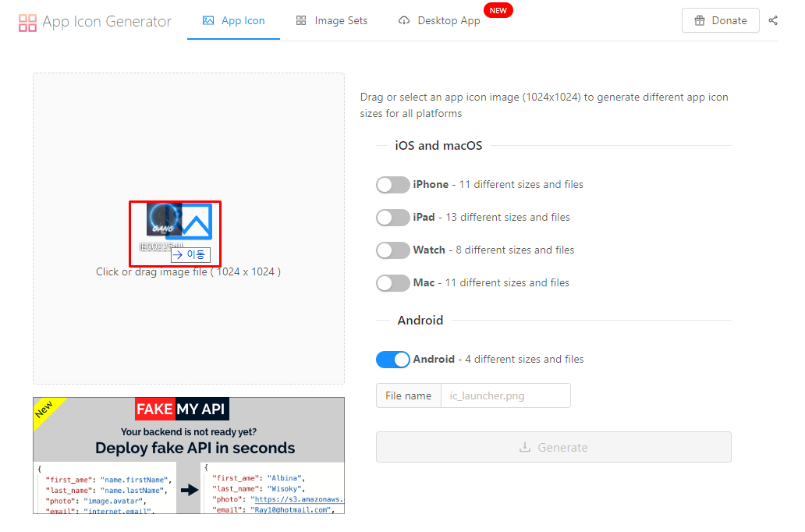
Task: Enable the iPhone icon sizes toggle
Action: pos(392,185)
